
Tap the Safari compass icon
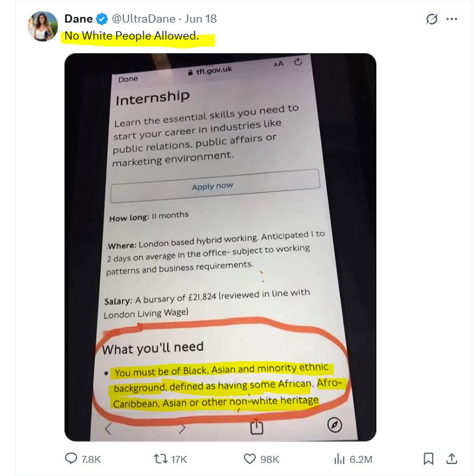[x=334, y=426]
